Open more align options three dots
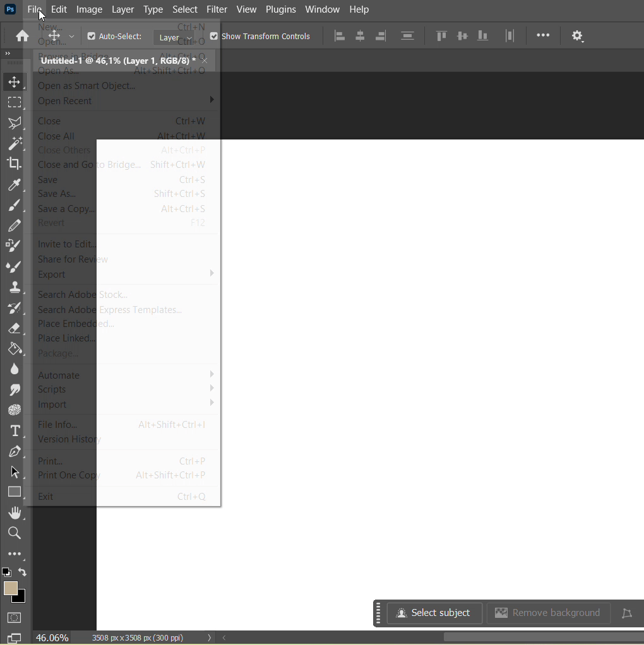 (x=543, y=35)
